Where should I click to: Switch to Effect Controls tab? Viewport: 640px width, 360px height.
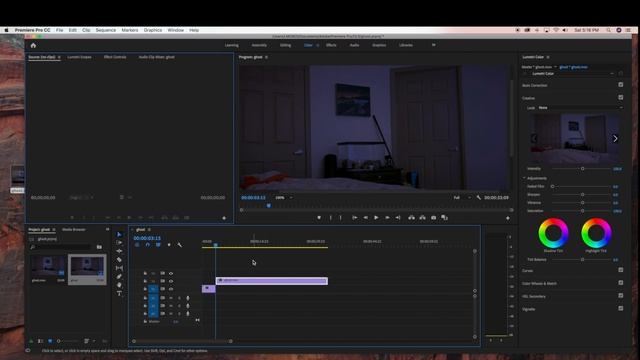pyautogui.click(x=115, y=57)
